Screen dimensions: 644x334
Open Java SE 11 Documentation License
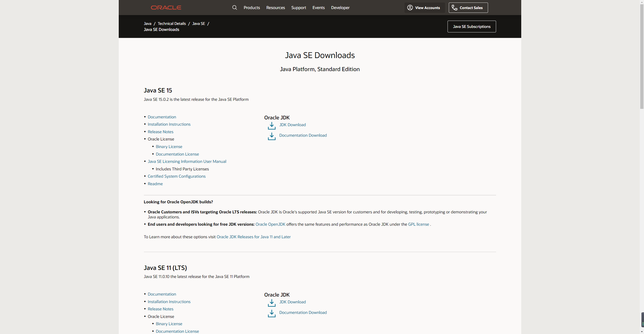point(177,331)
